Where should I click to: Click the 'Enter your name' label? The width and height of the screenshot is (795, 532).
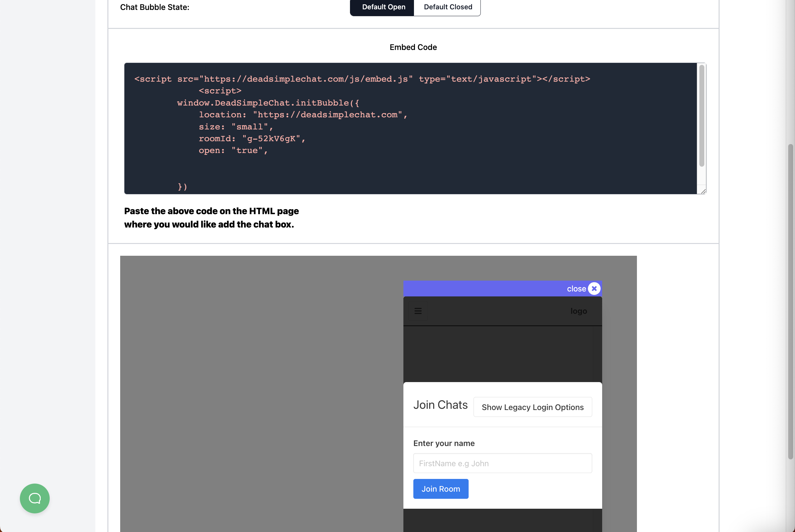(444, 443)
